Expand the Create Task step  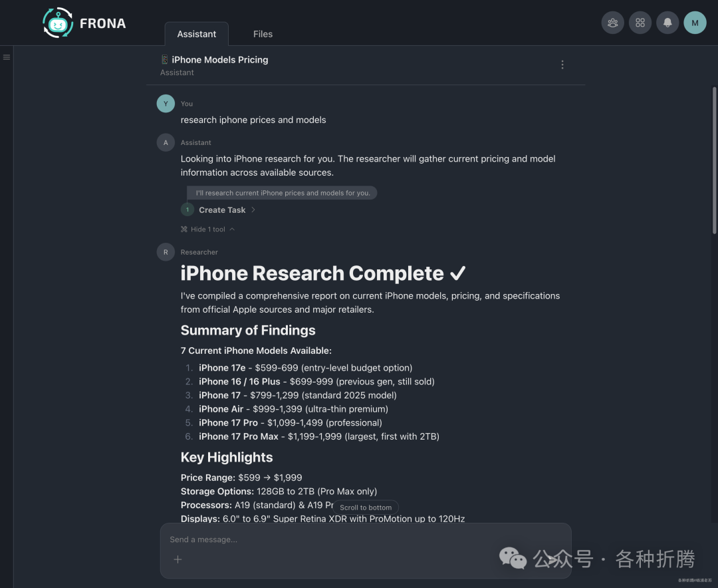pyautogui.click(x=222, y=210)
